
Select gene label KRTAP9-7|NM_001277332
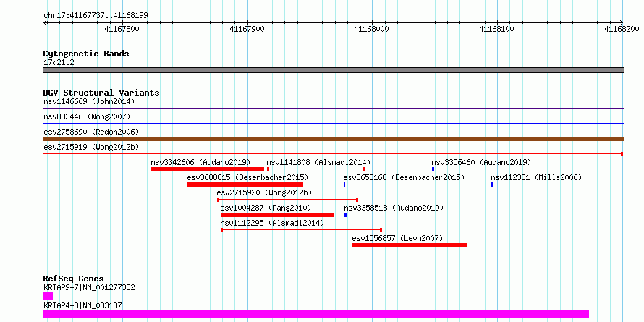(89, 288)
